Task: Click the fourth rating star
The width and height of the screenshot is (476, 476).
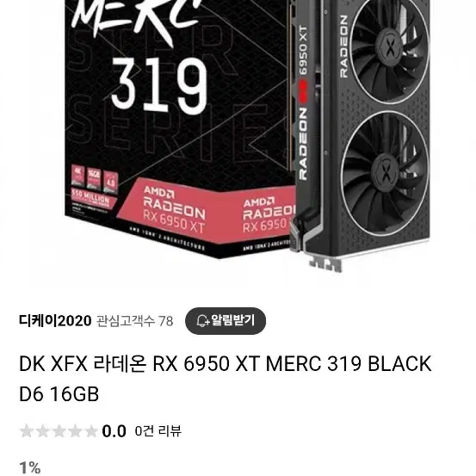Action: (x=75, y=431)
